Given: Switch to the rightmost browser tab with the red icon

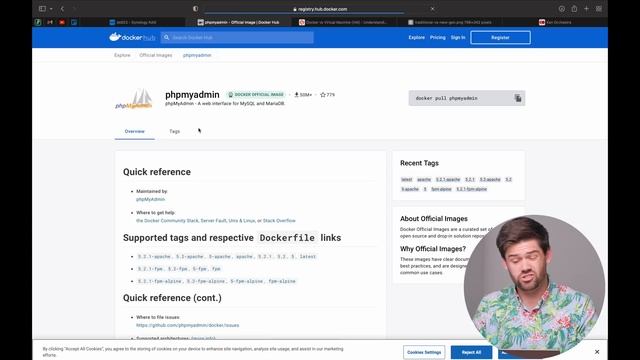Looking at the screenshot, I should (555, 22).
